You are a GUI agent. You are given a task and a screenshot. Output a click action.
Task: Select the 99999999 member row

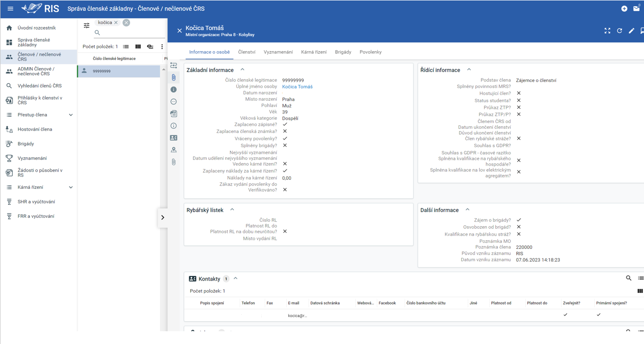[119, 71]
